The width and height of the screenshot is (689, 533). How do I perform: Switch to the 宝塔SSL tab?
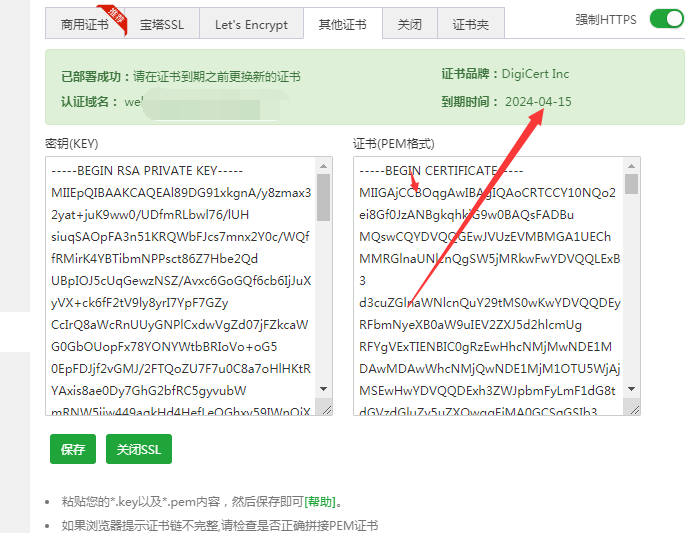click(163, 25)
